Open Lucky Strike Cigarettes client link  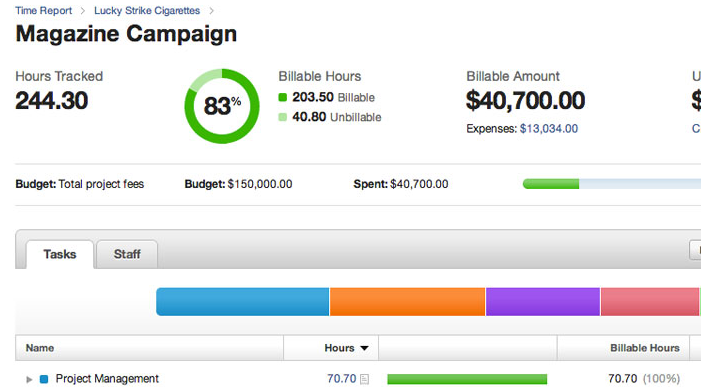pyautogui.click(x=147, y=11)
